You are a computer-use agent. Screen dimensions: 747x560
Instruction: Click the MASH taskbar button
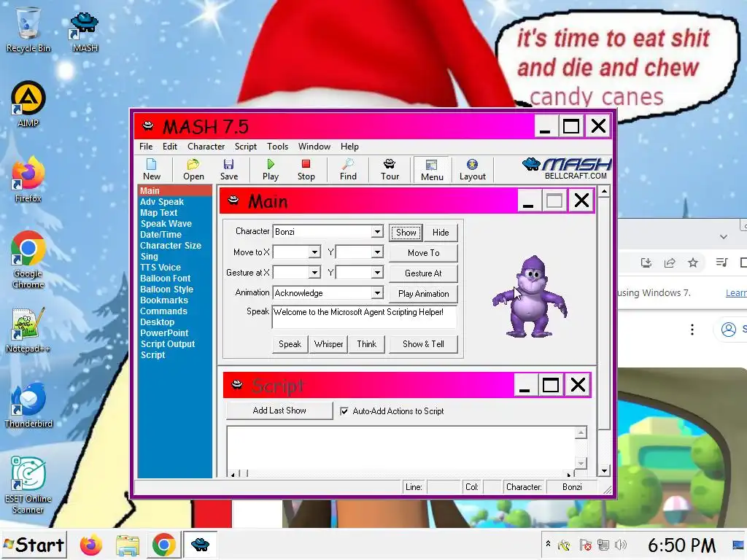[200, 544]
